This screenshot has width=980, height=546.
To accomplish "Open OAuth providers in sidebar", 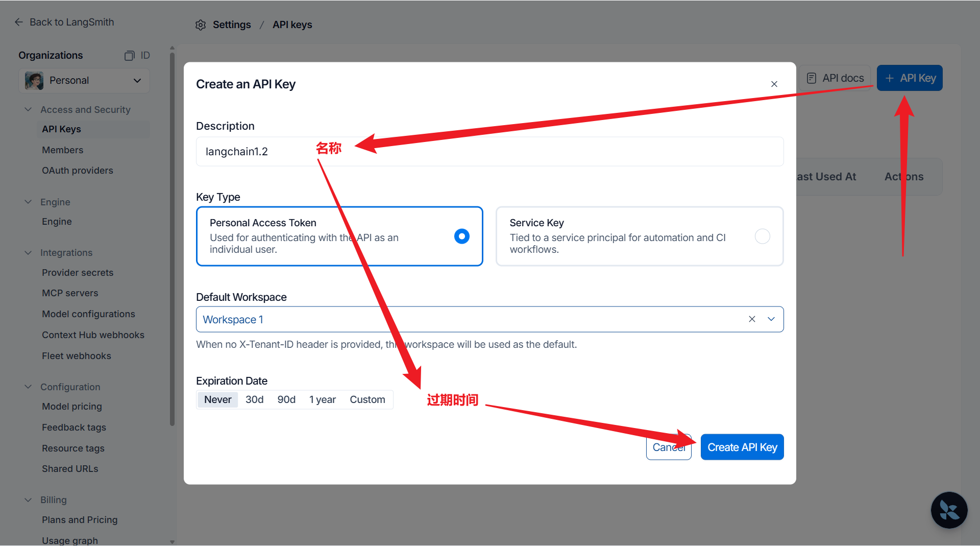I will (78, 171).
